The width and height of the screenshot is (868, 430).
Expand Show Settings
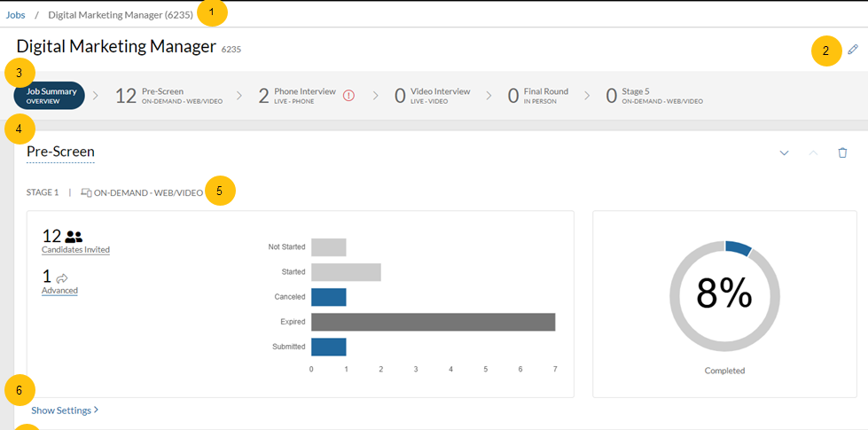65,410
